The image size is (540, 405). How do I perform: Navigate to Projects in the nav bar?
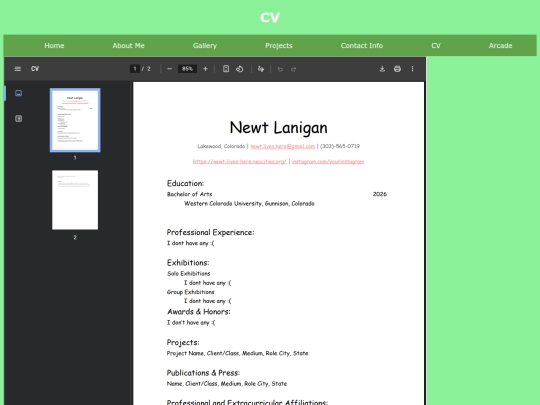[x=279, y=45]
